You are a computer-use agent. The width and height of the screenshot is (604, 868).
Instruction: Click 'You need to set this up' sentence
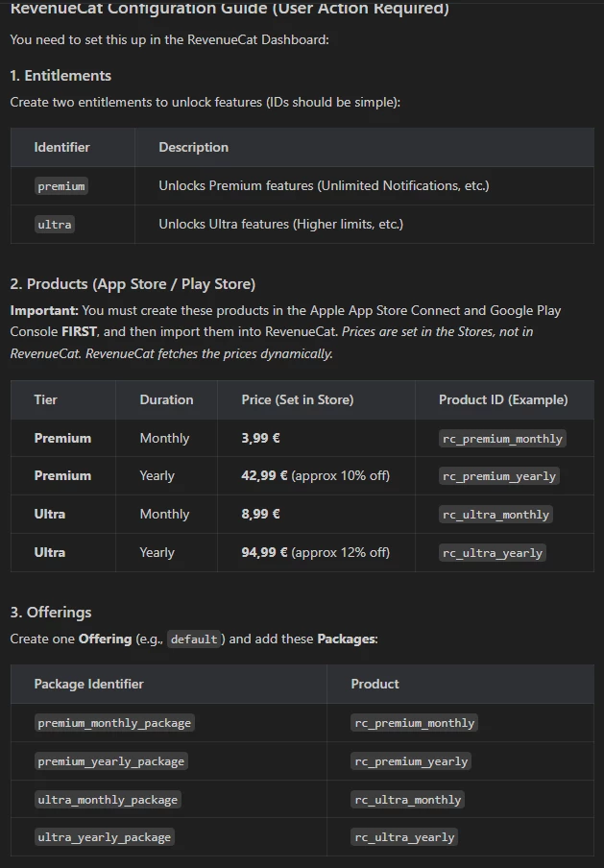[x=169, y=40]
